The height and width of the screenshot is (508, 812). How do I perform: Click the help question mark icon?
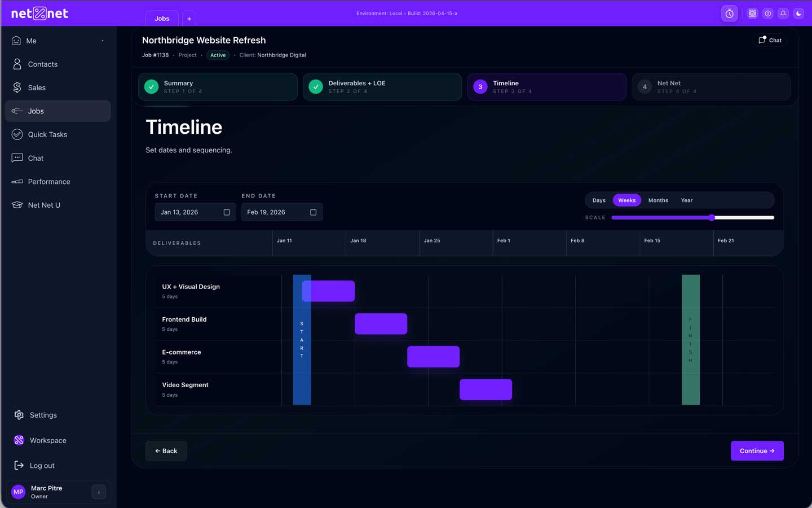click(767, 14)
